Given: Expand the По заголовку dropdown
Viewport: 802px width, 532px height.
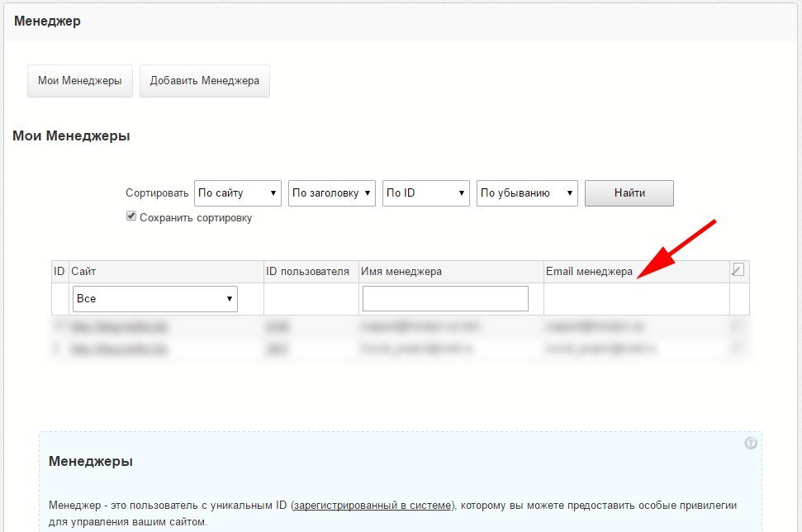Looking at the screenshot, I should pos(332,193).
